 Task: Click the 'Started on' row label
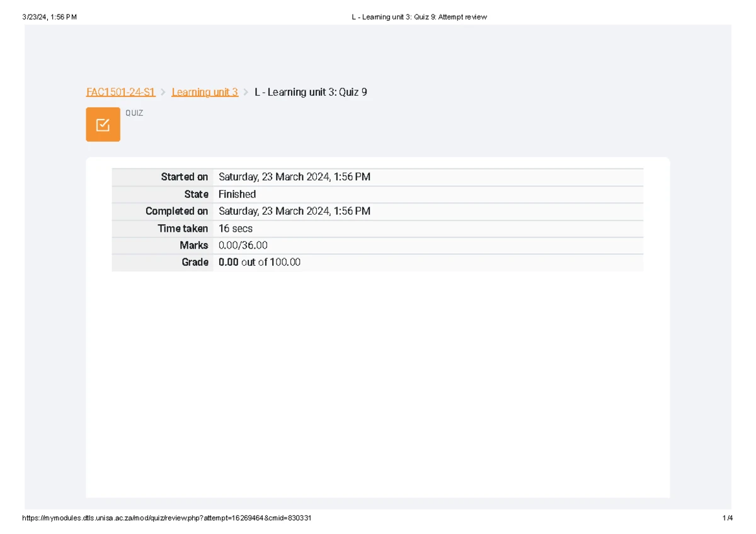pyautogui.click(x=185, y=177)
